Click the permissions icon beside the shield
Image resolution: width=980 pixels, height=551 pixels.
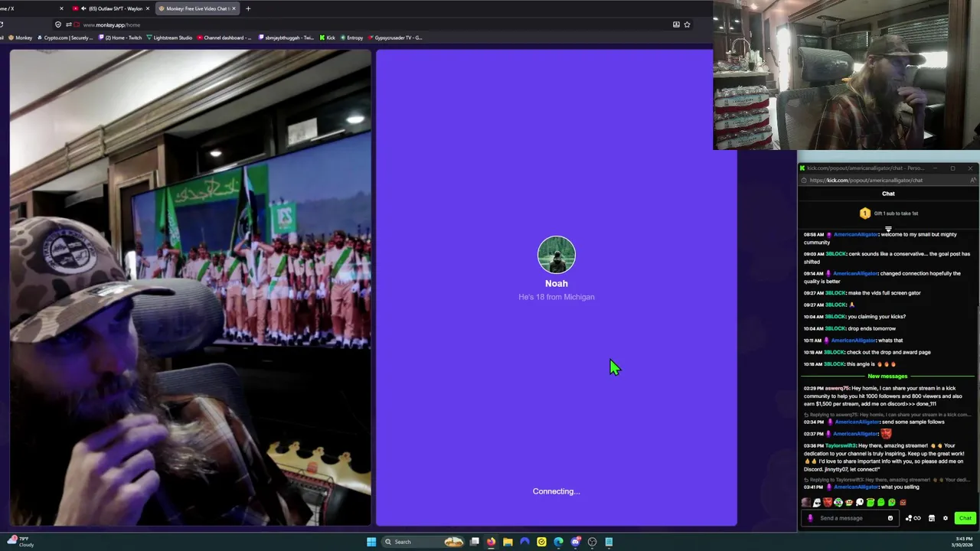68,24
